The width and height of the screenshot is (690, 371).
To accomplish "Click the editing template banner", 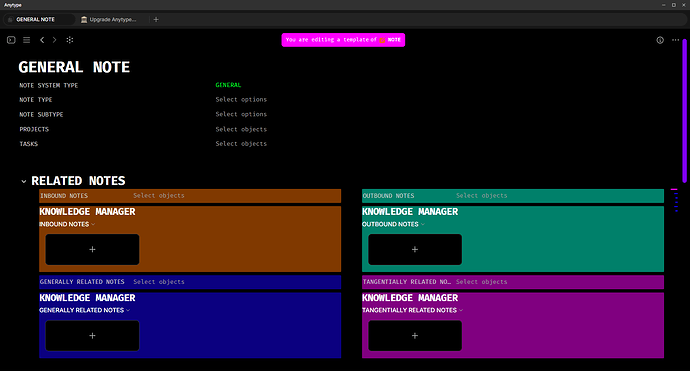I will pos(343,40).
